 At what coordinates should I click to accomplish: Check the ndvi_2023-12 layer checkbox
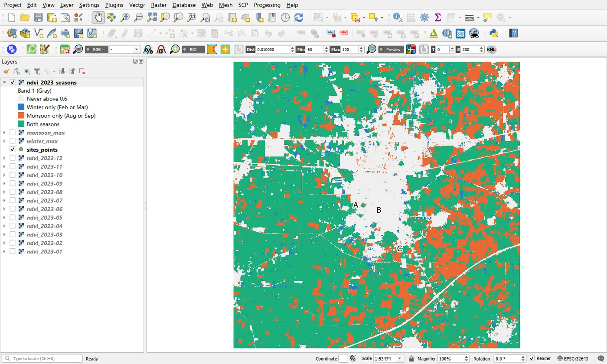[13, 158]
